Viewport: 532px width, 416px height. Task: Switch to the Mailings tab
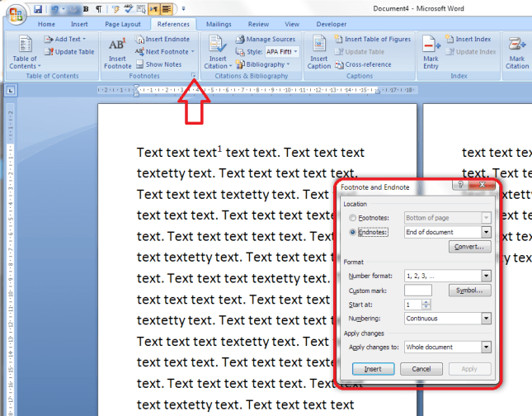click(219, 25)
